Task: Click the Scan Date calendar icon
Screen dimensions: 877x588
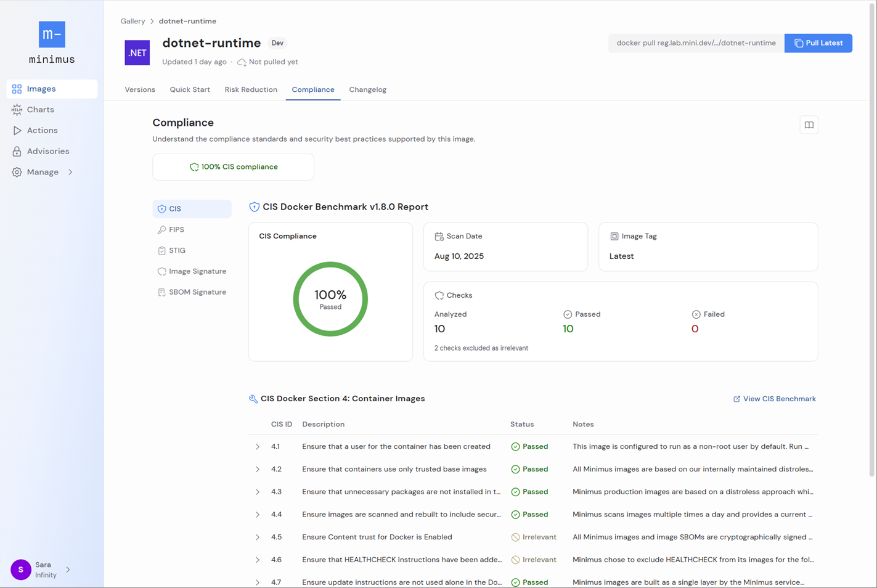Action: 439,236
